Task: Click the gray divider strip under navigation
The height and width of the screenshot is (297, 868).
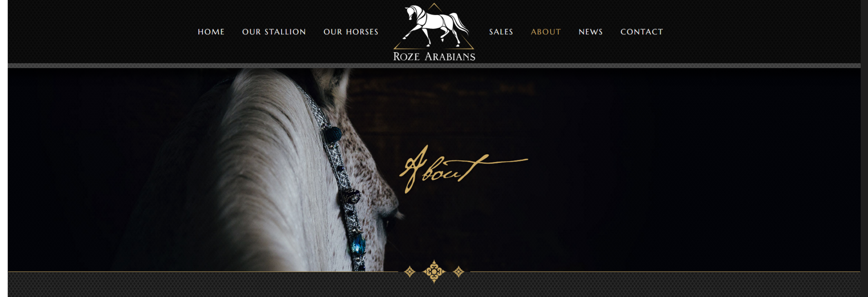Action: pyautogui.click(x=434, y=66)
